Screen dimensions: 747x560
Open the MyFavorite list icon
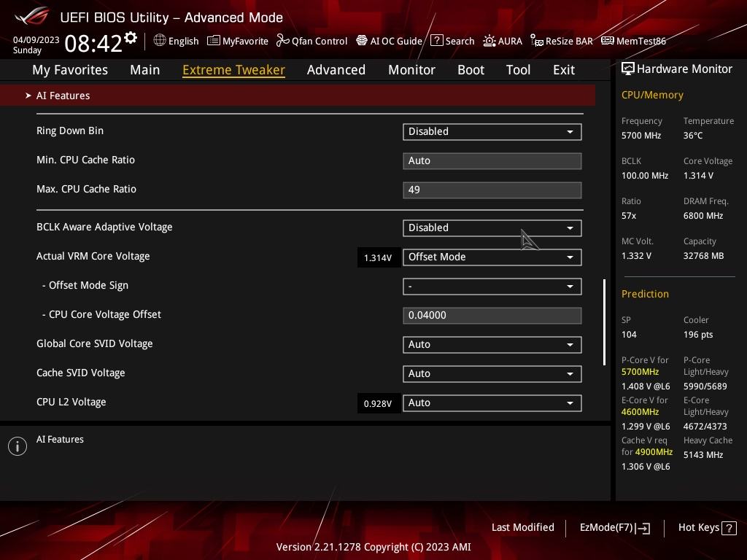(214, 41)
